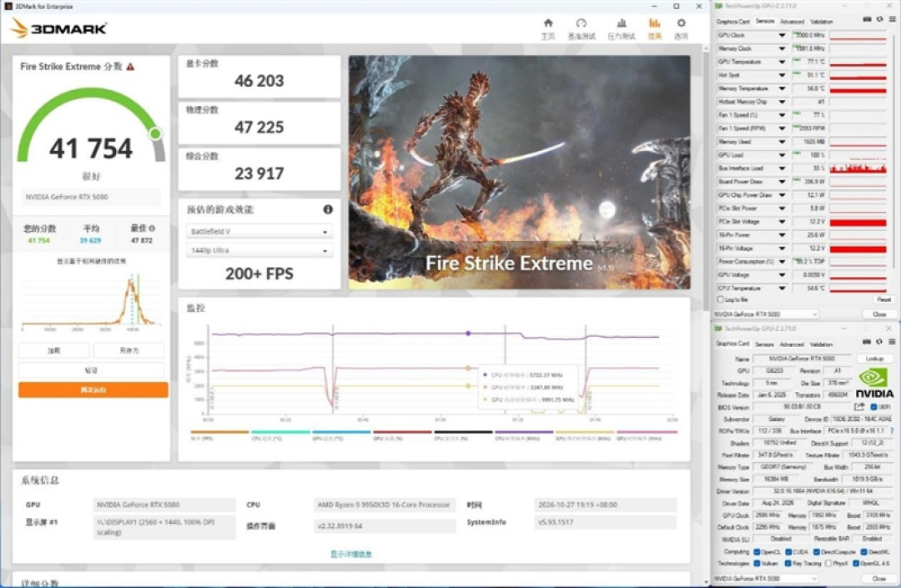Open the 3DMark Home page icon
The width and height of the screenshot is (901, 588).
[548, 23]
